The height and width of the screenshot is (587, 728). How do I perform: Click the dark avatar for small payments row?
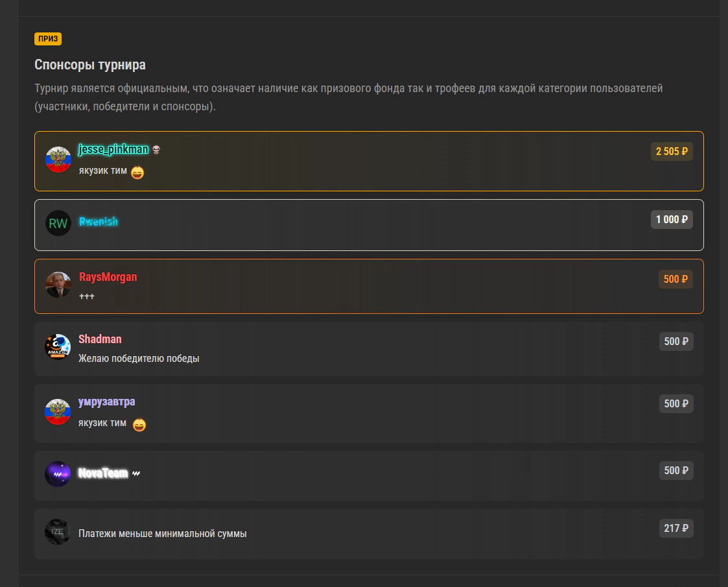click(58, 532)
